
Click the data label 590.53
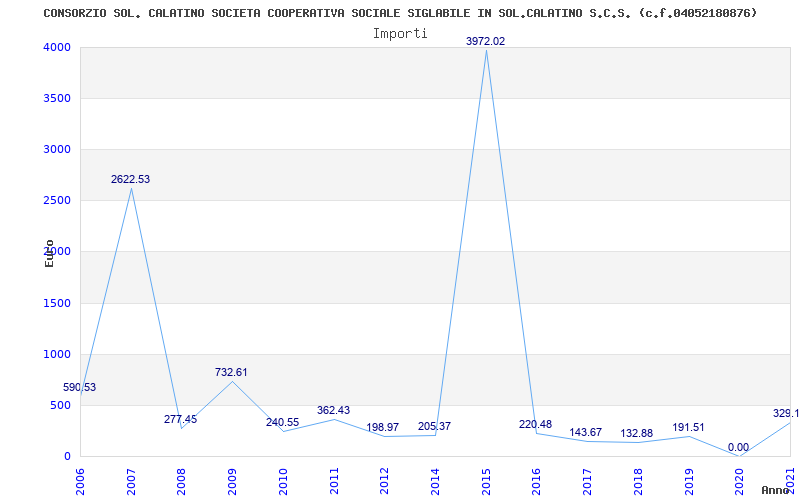[80, 387]
